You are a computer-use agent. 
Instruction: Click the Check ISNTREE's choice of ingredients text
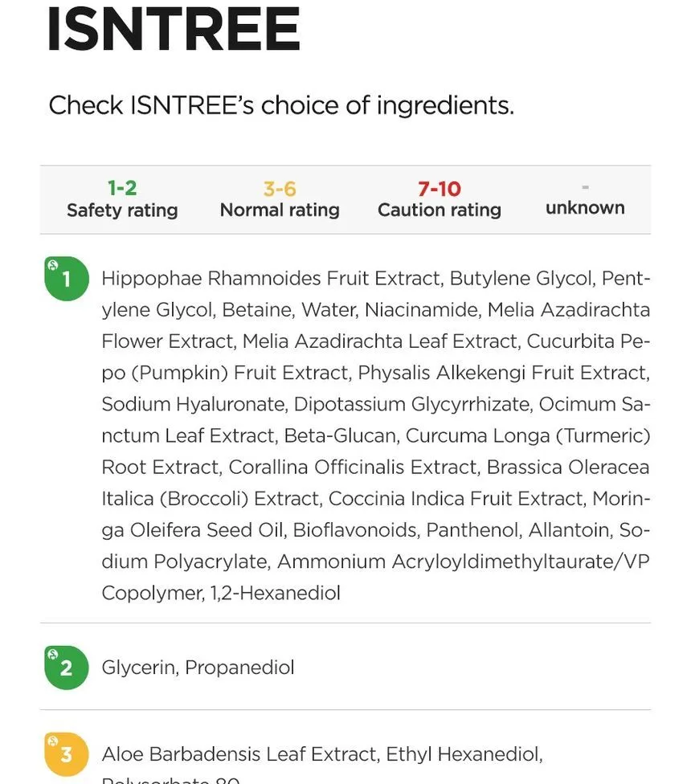[x=281, y=105]
